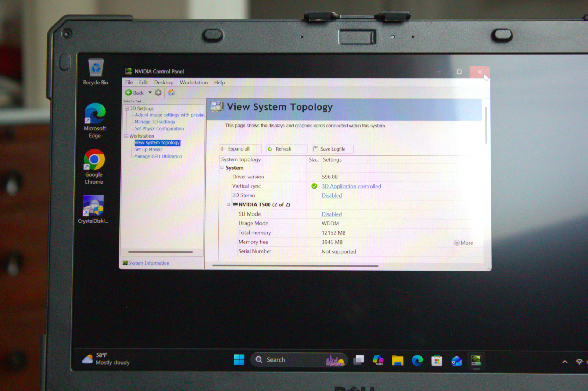Collapse the Workstation tree node
The height and width of the screenshot is (391, 588).
click(126, 136)
